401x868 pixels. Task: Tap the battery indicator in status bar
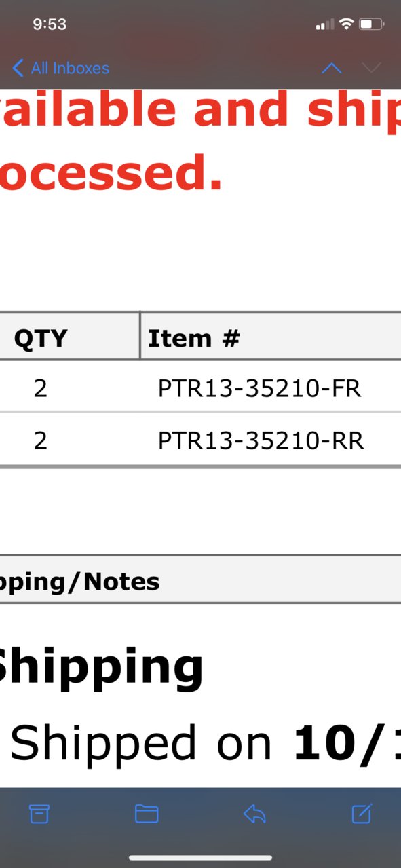pos(371,24)
